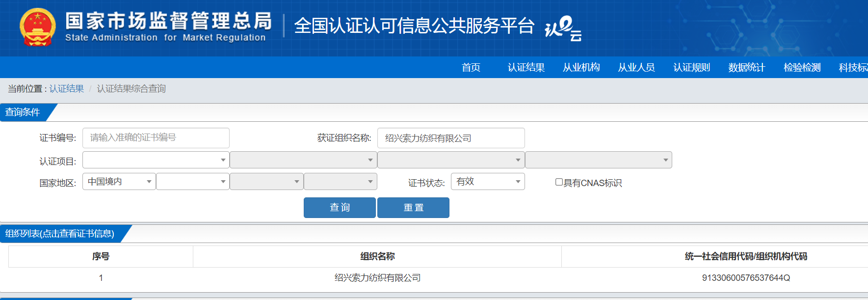
Task: Open the 认证规则 menu
Action: coord(691,67)
